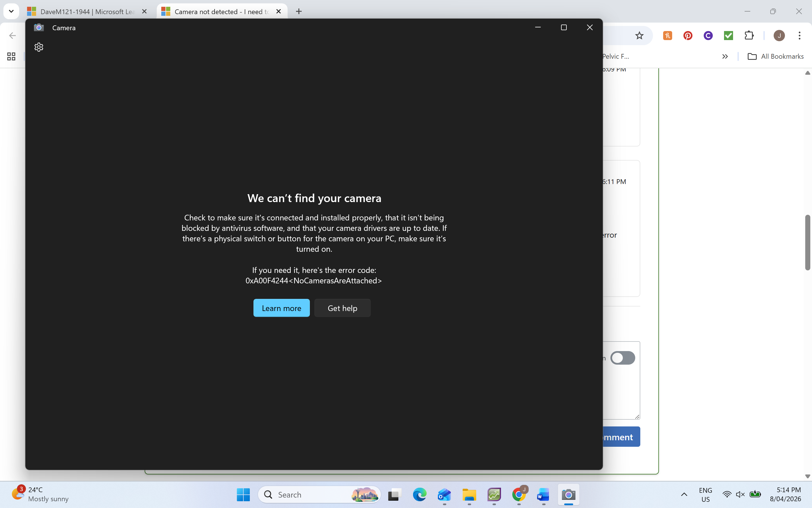
Task: Click the Get help button
Action: pyautogui.click(x=342, y=308)
